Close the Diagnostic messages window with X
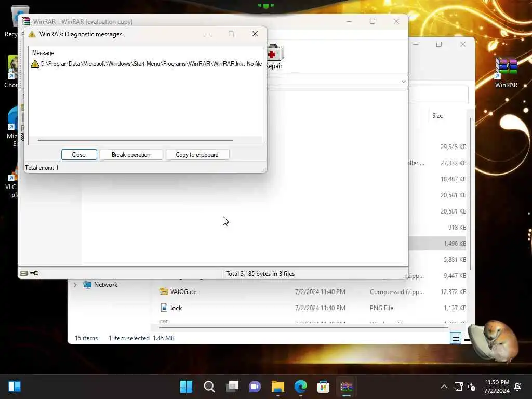 255,34
